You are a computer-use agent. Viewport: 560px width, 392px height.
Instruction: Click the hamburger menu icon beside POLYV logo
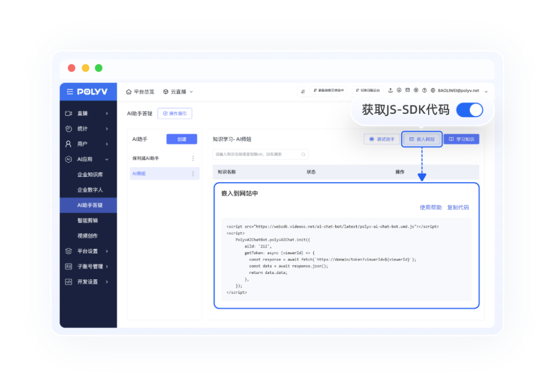click(69, 92)
